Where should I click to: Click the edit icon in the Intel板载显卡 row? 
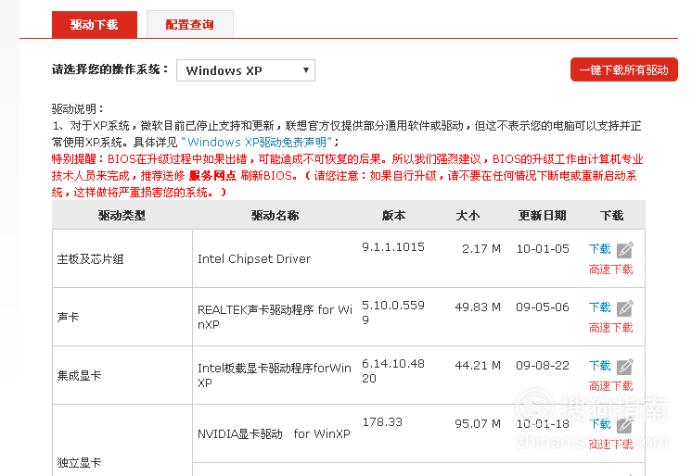coord(624,367)
